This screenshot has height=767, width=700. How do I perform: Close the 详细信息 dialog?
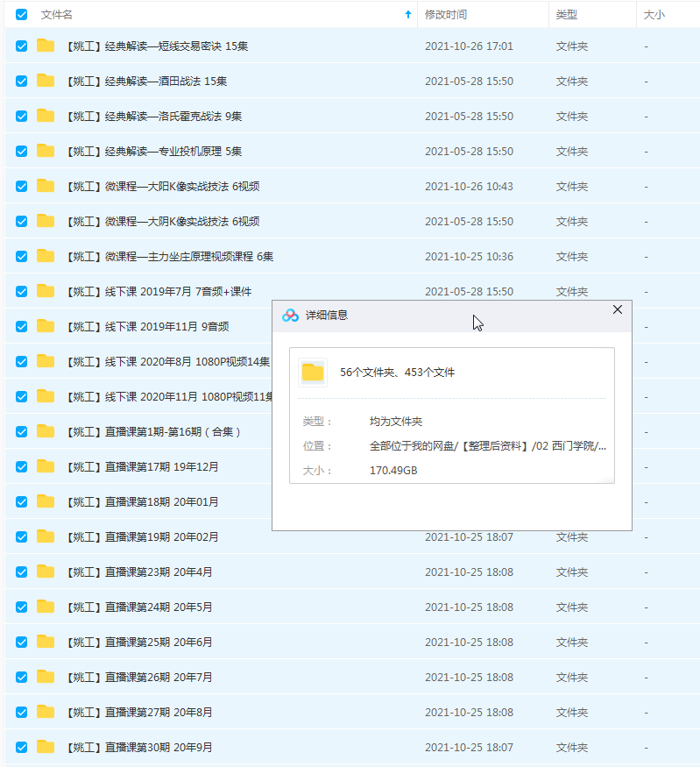(618, 309)
